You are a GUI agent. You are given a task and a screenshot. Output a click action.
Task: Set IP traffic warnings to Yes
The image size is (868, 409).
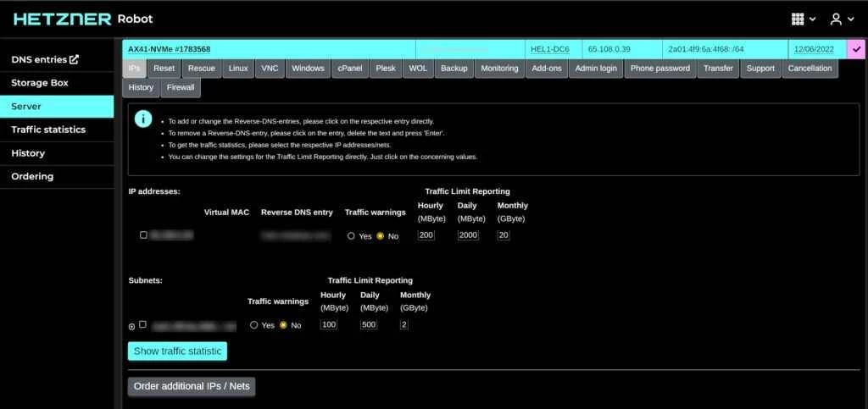pyautogui.click(x=351, y=236)
